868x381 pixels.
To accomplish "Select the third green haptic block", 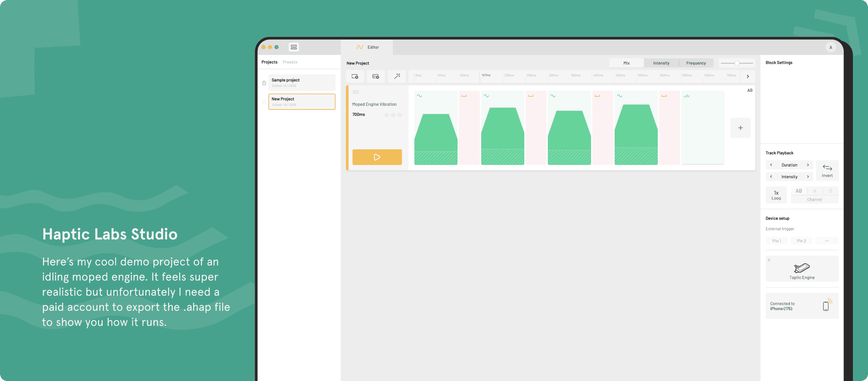I will pos(569,128).
